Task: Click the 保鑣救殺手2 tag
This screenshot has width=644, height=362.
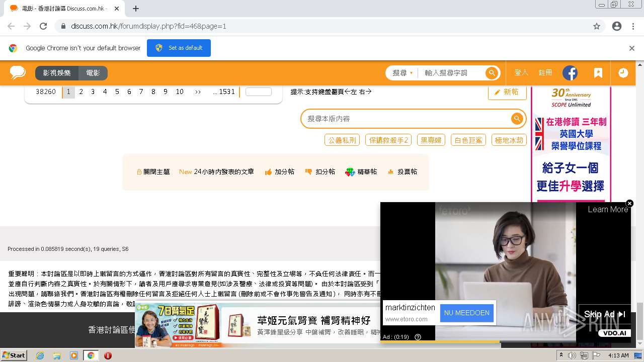Action: click(388, 140)
